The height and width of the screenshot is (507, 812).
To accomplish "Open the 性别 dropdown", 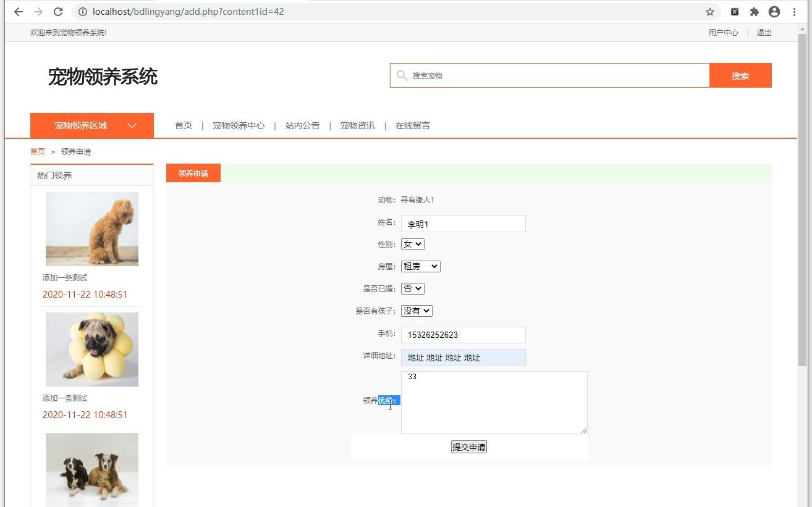I will pos(413,244).
